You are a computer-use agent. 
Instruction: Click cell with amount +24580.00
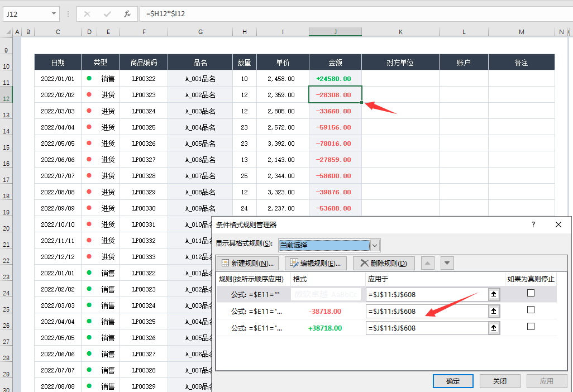point(335,79)
